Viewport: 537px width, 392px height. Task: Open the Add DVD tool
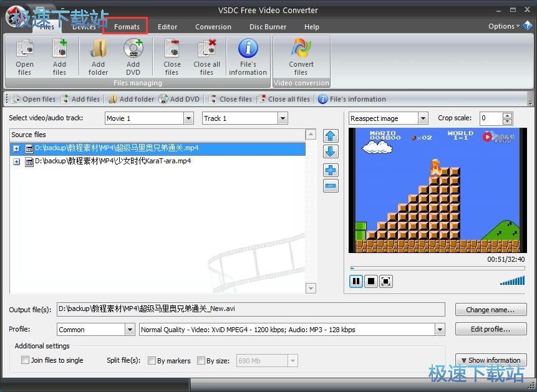pos(132,56)
